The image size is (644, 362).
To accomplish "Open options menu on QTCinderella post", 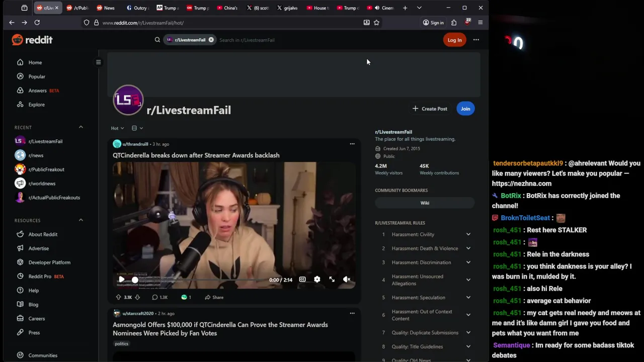I will point(352,144).
